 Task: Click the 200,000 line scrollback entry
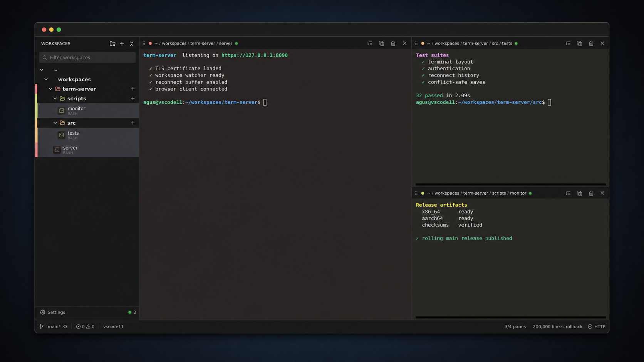point(558,327)
